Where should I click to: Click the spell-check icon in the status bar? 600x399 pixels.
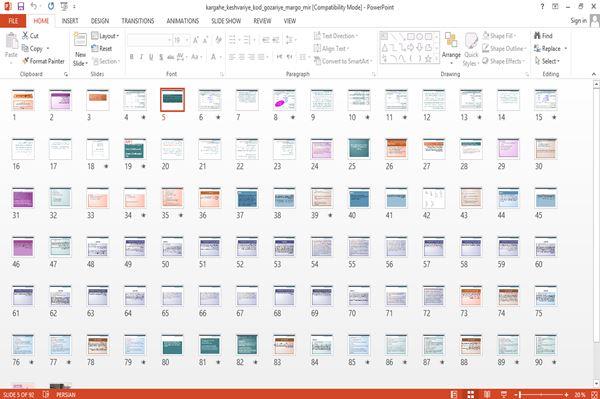[46, 394]
